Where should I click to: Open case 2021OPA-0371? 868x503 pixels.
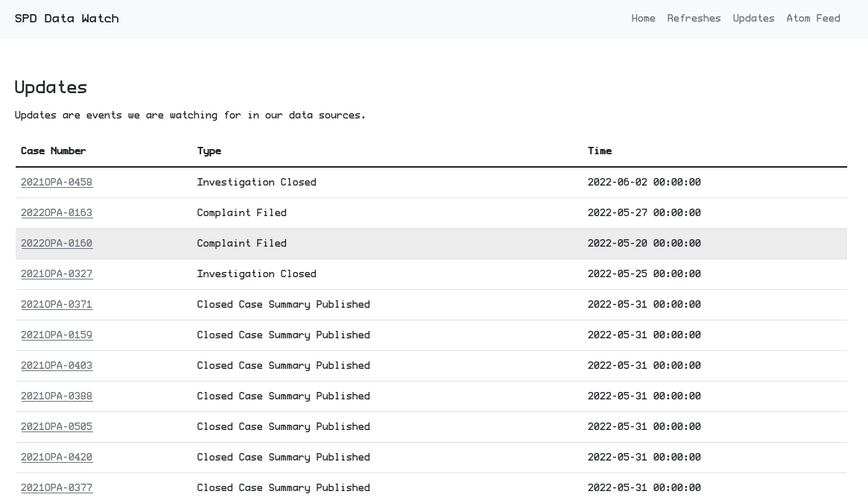(57, 304)
